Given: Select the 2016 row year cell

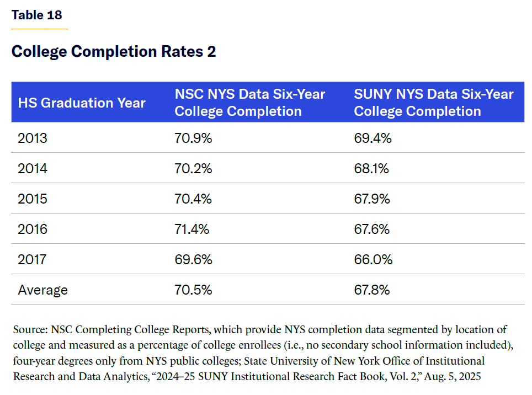Looking at the screenshot, I should click(33, 229).
